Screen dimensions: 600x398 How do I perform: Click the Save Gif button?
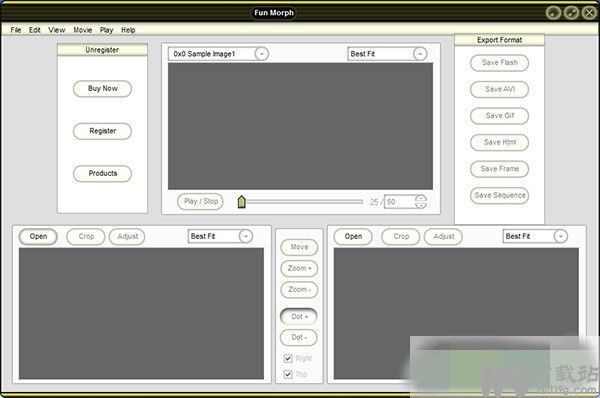click(499, 116)
